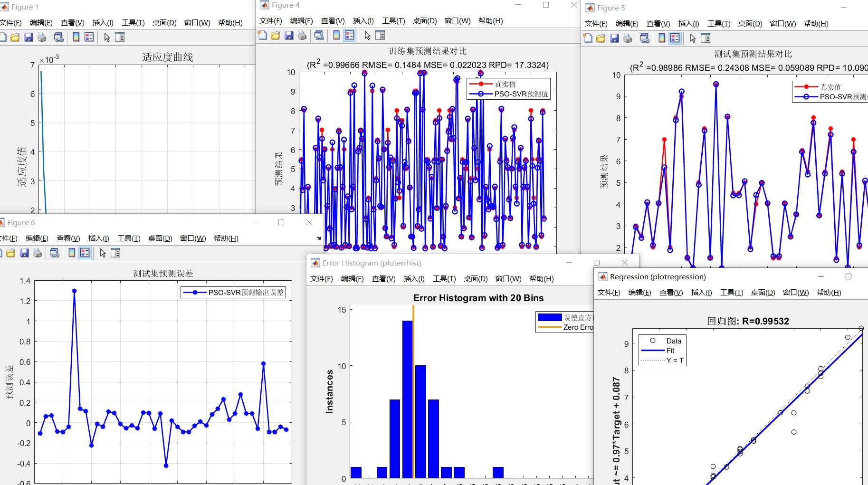This screenshot has width=868, height=485.
Task: Toggle Insert Colorbar in Figure 4
Action: (336, 35)
